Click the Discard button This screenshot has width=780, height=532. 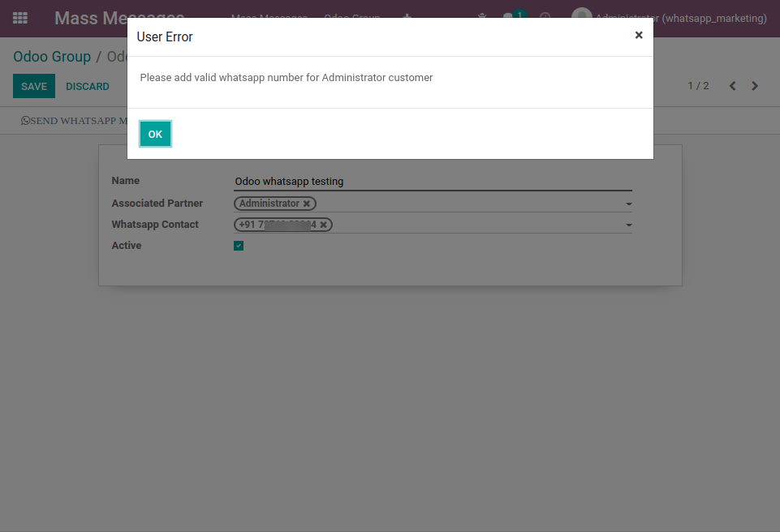click(88, 87)
